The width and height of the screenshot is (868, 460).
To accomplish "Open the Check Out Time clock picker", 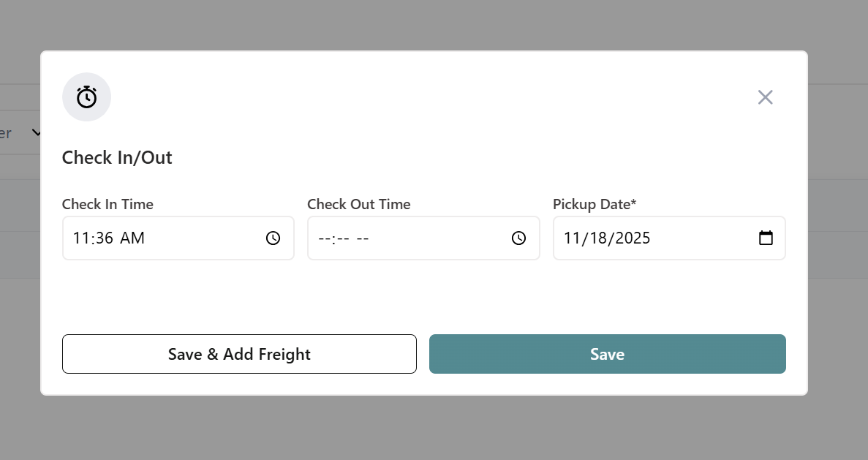I will click(518, 238).
